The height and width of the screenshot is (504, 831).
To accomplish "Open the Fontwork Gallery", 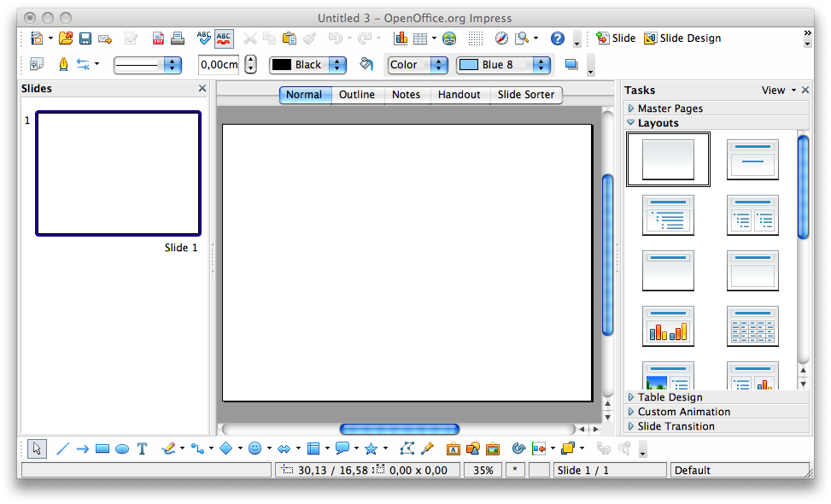I will coord(453,448).
